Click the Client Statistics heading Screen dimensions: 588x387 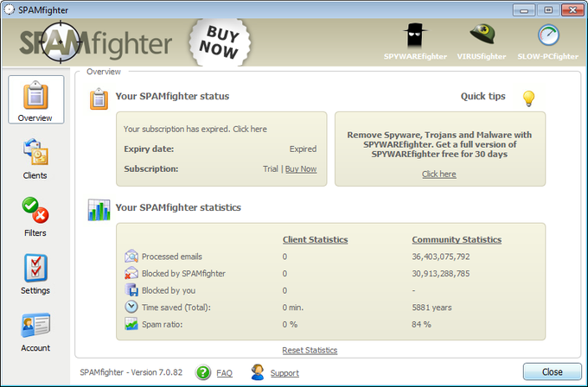click(315, 240)
